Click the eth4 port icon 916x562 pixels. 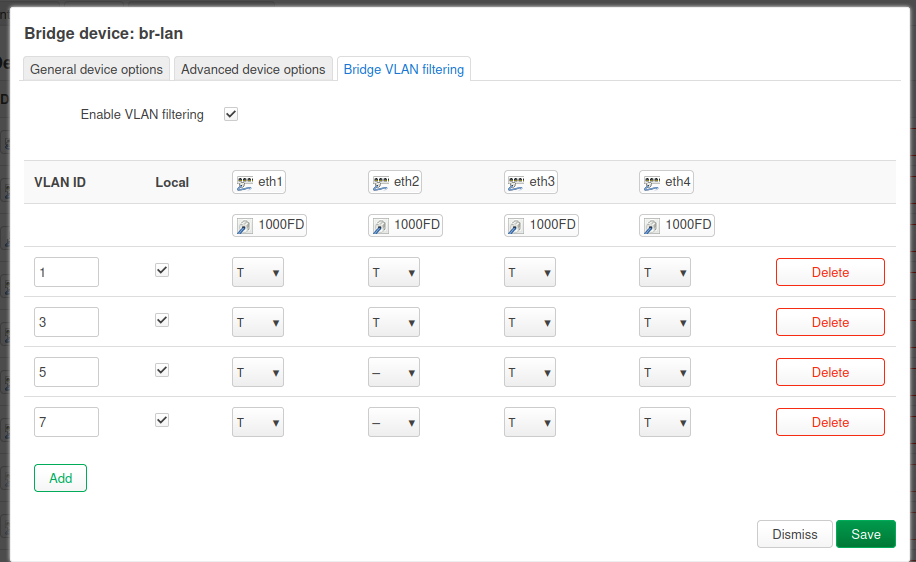[652, 182]
